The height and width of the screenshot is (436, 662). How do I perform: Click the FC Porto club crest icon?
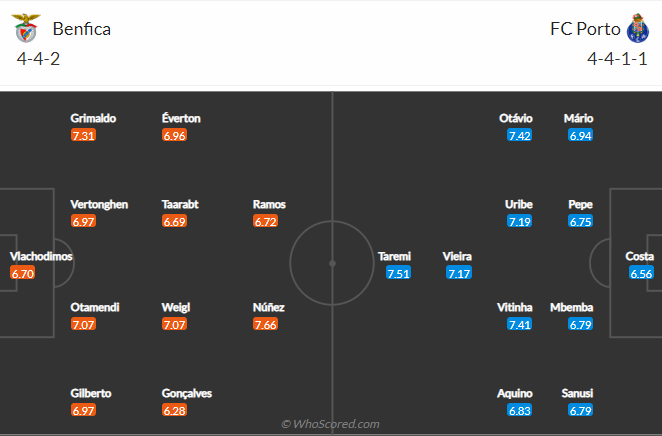pos(637,28)
